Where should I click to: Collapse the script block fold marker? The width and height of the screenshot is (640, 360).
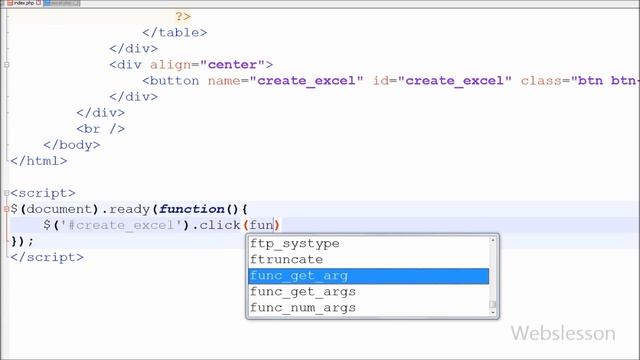click(6, 193)
